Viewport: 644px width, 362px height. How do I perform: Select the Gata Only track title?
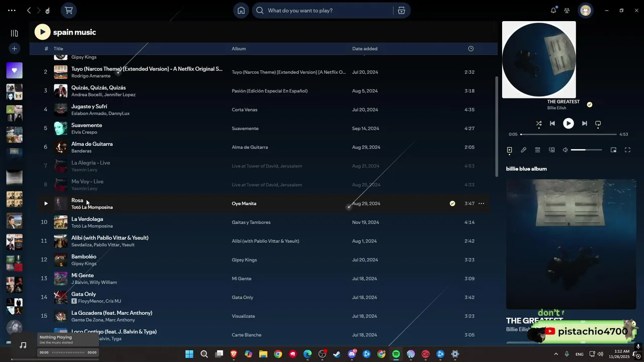click(x=84, y=294)
